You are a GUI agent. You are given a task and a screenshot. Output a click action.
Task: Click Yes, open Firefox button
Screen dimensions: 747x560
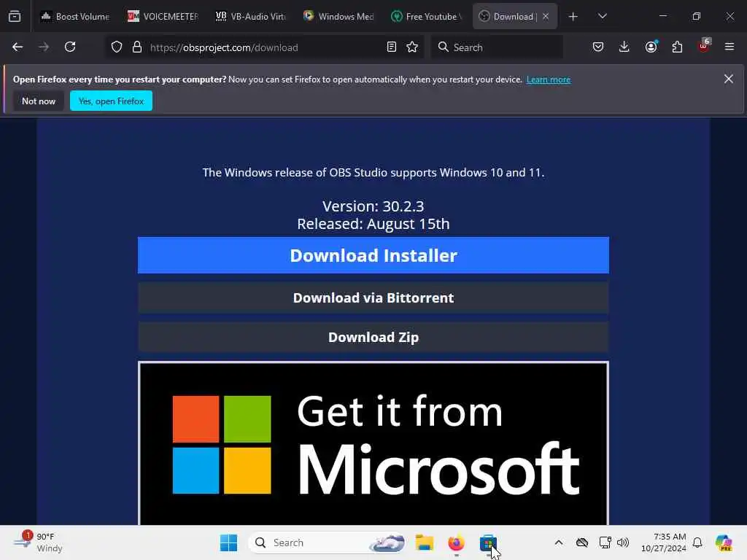tap(111, 101)
